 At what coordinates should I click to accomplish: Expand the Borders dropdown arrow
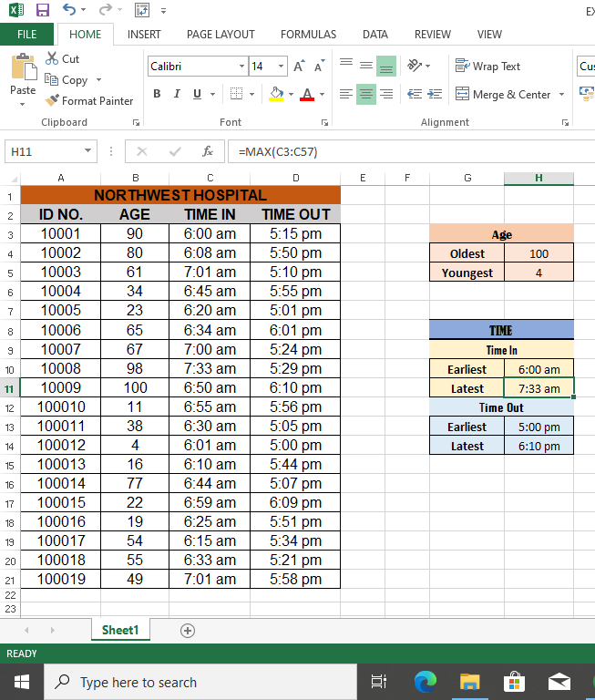click(x=251, y=94)
